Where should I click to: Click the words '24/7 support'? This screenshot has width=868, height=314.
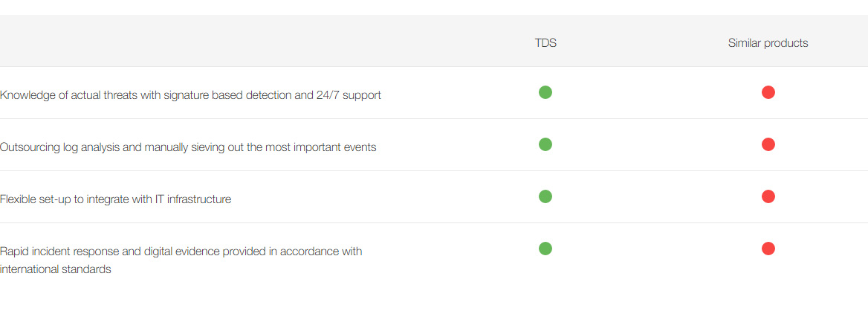(349, 95)
